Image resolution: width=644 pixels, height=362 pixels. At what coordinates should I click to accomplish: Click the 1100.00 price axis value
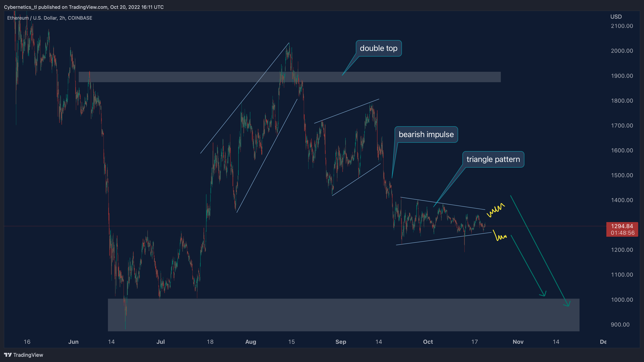pos(622,275)
